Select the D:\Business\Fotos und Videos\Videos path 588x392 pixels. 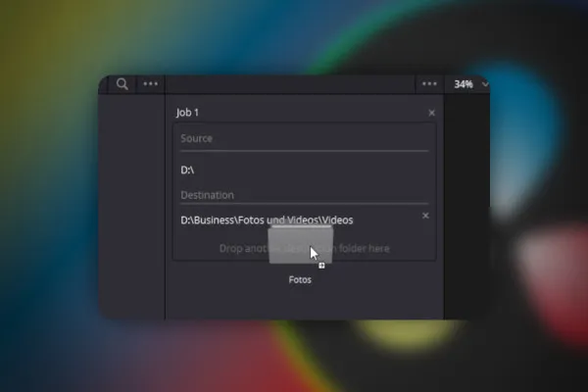[x=267, y=220]
